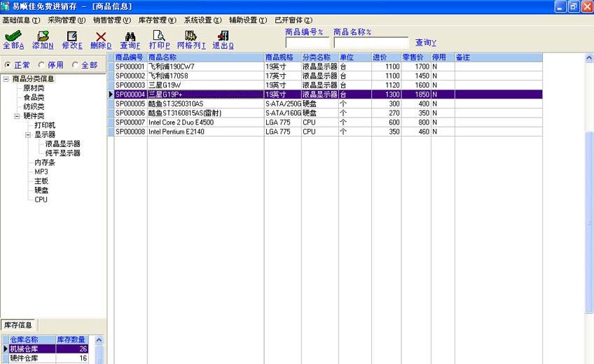Click the app icon in the title bar
Image resolution: width=594 pixels, height=364 pixels.
(6, 6)
